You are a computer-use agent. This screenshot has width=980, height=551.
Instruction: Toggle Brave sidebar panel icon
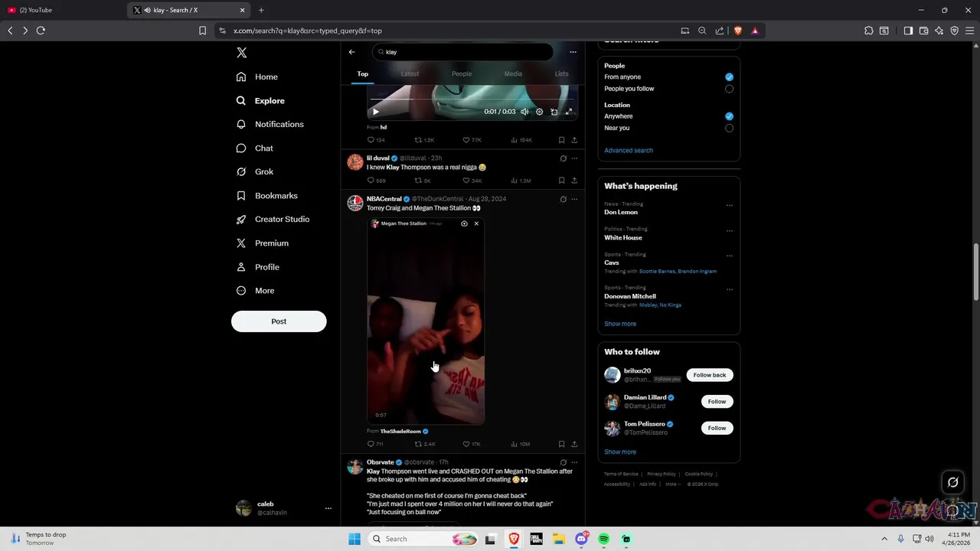pos(908,31)
